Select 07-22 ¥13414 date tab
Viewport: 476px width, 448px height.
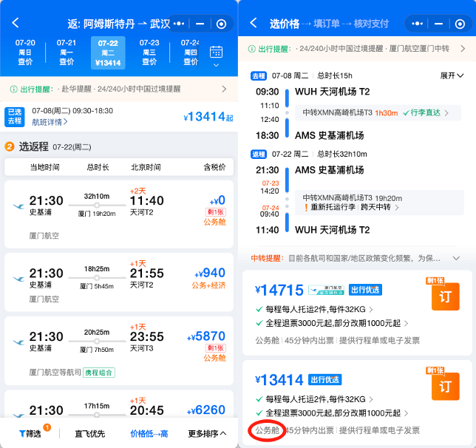click(108, 52)
